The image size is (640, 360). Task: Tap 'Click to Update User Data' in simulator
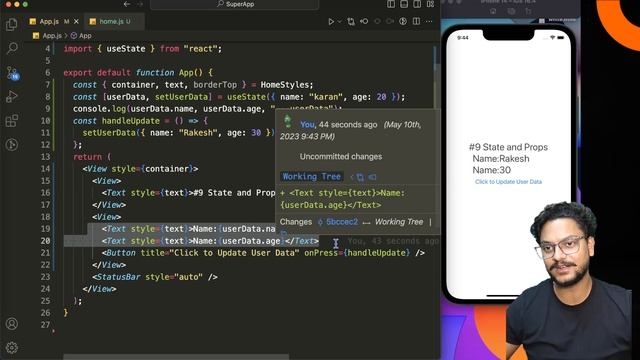point(508,182)
